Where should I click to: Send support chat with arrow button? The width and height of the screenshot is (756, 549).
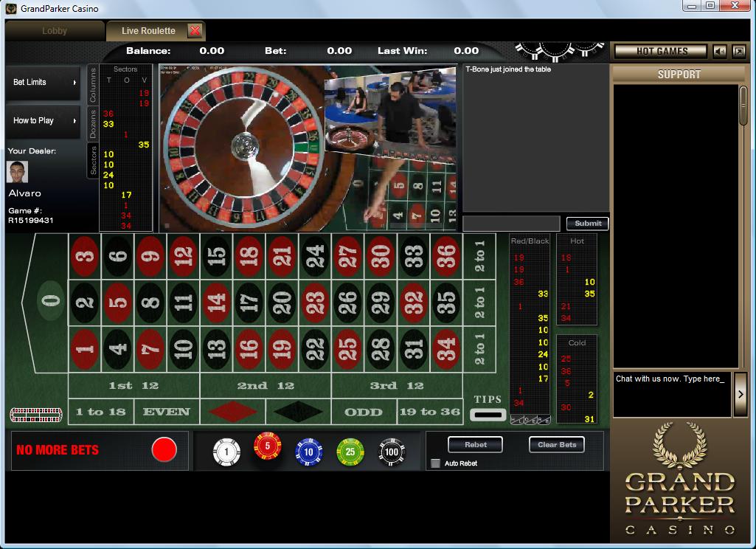740,394
